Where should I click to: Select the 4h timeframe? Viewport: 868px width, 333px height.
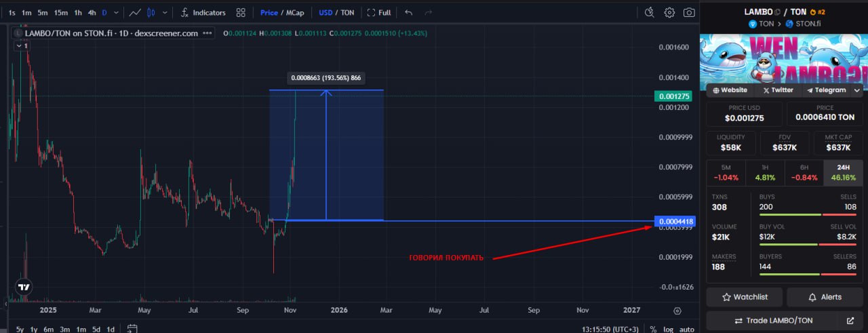(92, 12)
